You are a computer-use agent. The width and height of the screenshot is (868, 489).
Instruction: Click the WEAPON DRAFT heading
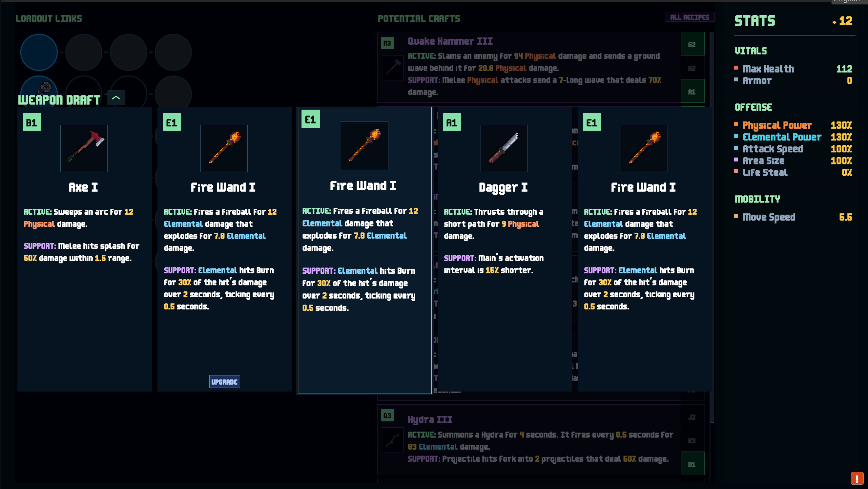[x=59, y=100]
